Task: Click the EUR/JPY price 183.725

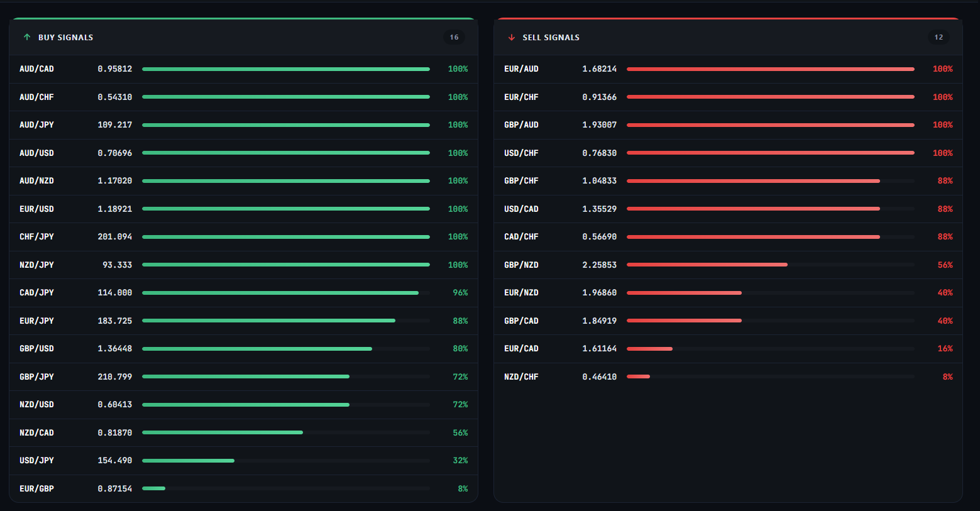Action: [114, 321]
